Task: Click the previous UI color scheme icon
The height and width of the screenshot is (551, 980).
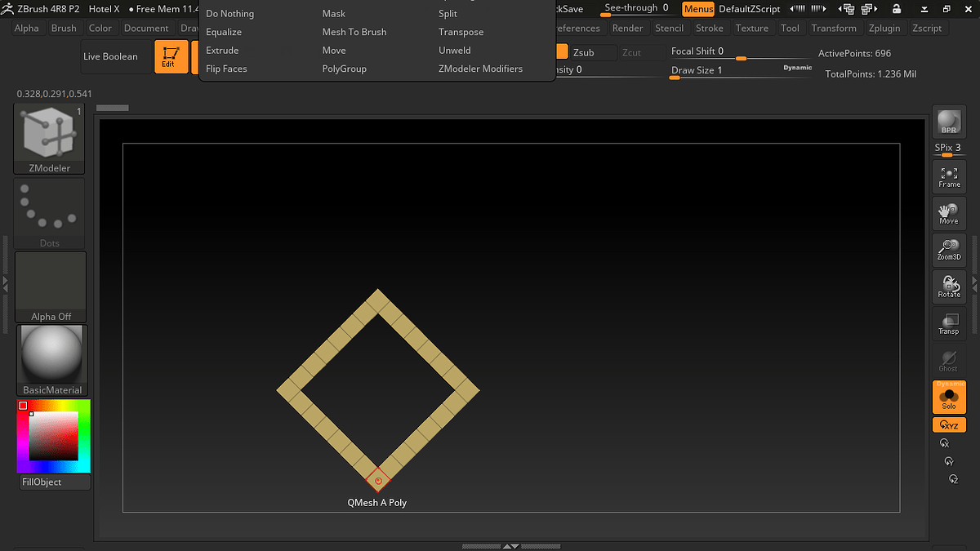Action: click(849, 9)
